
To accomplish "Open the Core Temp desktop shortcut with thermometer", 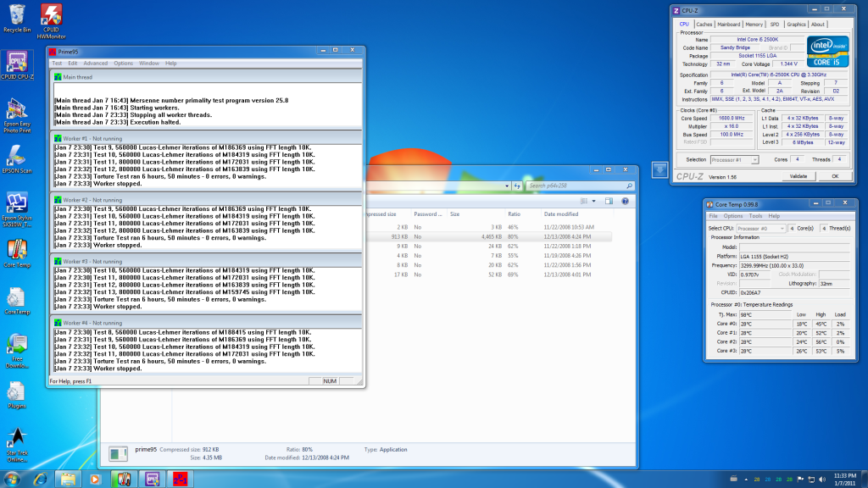I will coord(17,253).
